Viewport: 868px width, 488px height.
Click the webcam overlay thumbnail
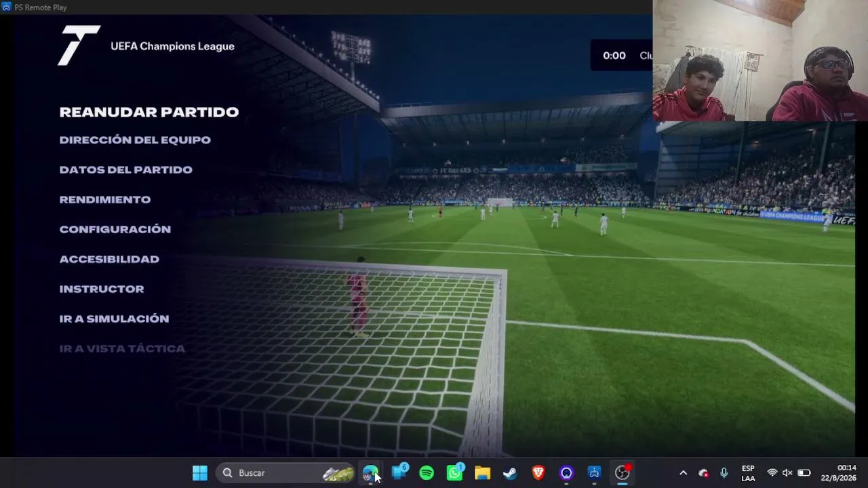(x=760, y=60)
